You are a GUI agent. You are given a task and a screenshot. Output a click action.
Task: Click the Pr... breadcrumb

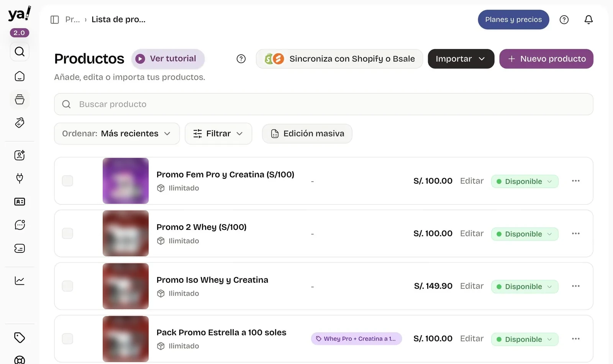tap(72, 20)
